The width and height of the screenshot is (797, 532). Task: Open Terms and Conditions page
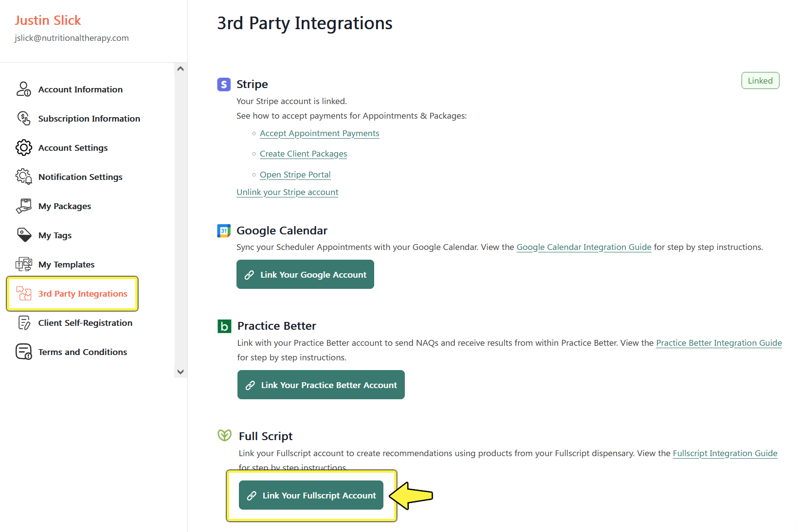83,352
